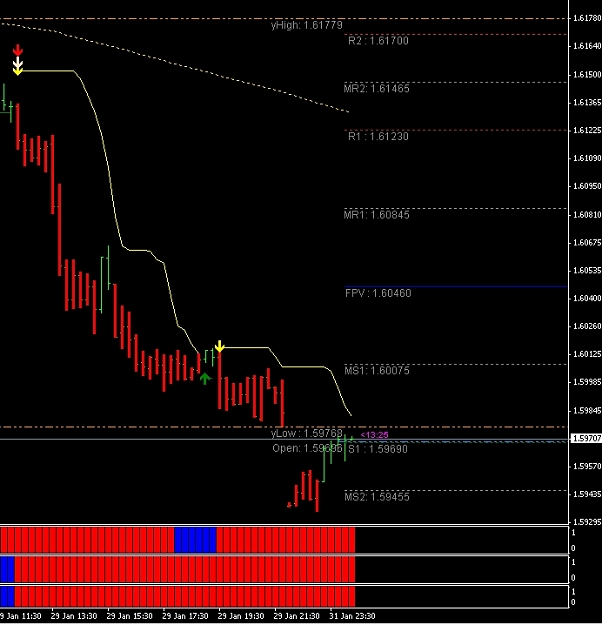
Task: Select the yHigh: 1.61779 label
Action: (307, 25)
